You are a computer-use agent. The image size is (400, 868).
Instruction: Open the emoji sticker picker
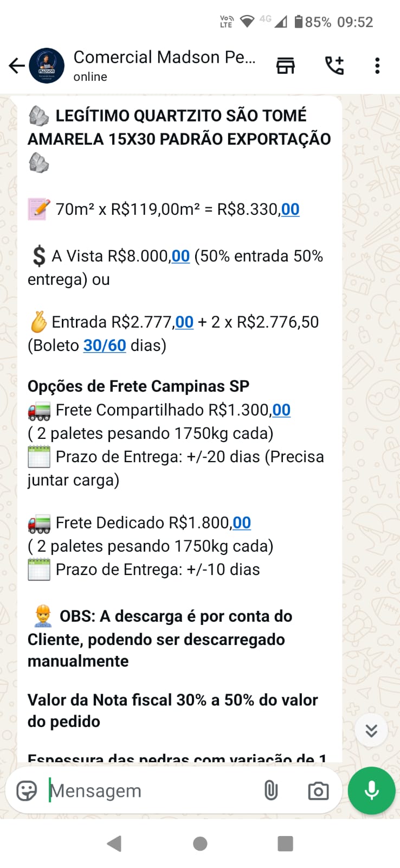coord(27,790)
